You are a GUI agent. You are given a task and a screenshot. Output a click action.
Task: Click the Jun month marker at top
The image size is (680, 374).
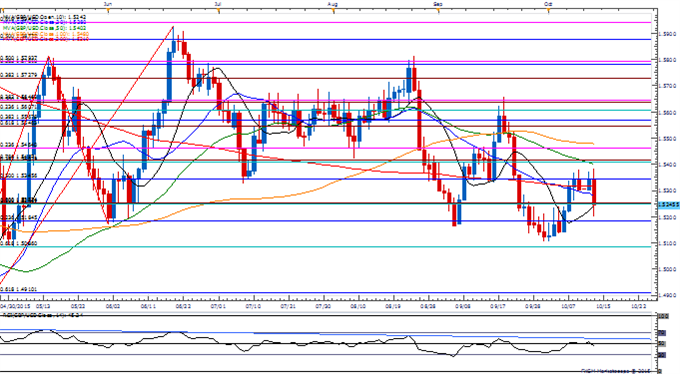tap(108, 4)
